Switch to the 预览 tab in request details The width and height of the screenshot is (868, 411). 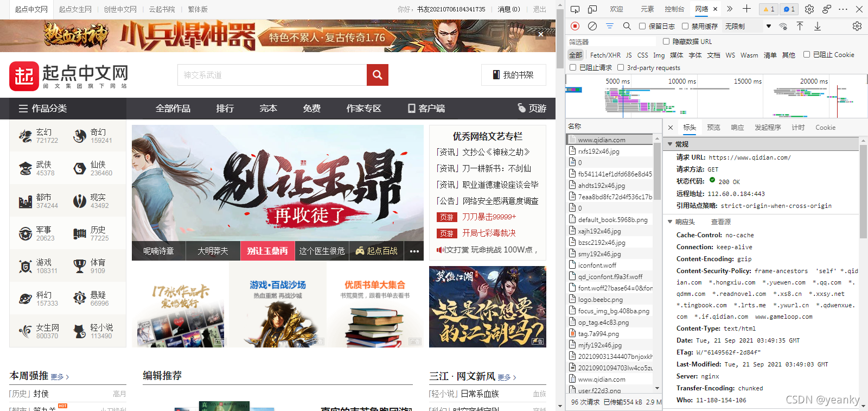pyautogui.click(x=713, y=128)
